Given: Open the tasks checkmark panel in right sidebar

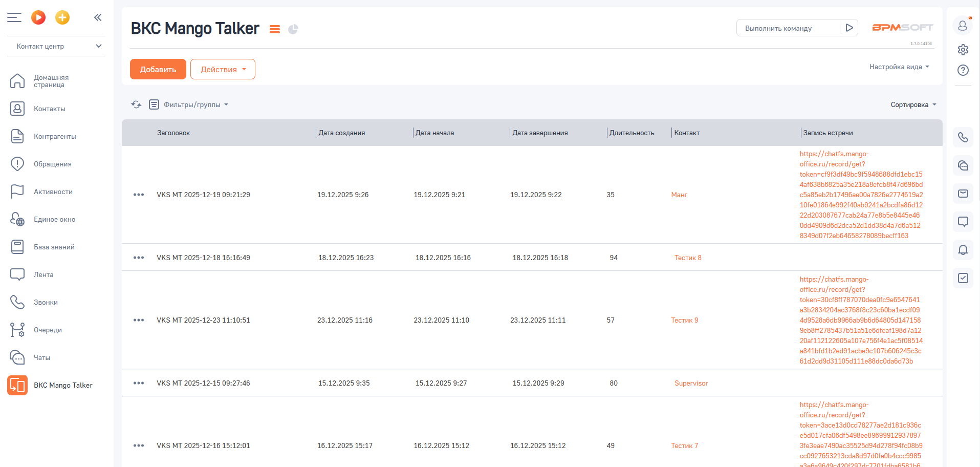Looking at the screenshot, I should (x=963, y=278).
